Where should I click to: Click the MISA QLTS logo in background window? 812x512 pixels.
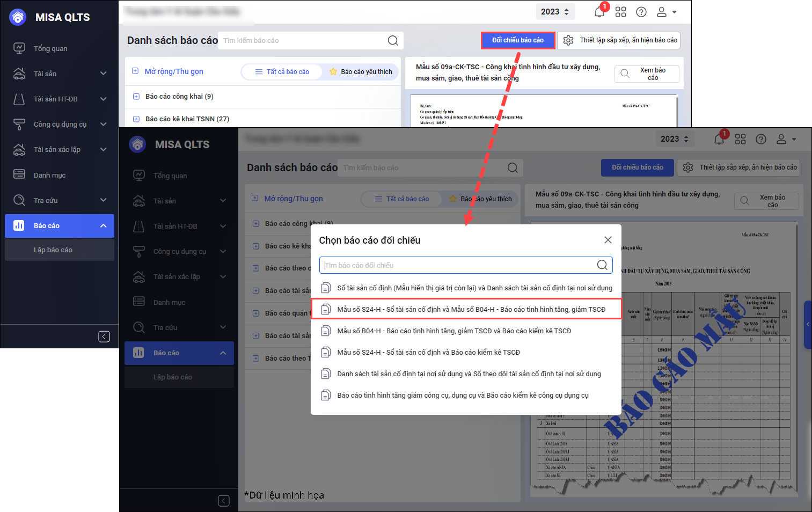18,17
